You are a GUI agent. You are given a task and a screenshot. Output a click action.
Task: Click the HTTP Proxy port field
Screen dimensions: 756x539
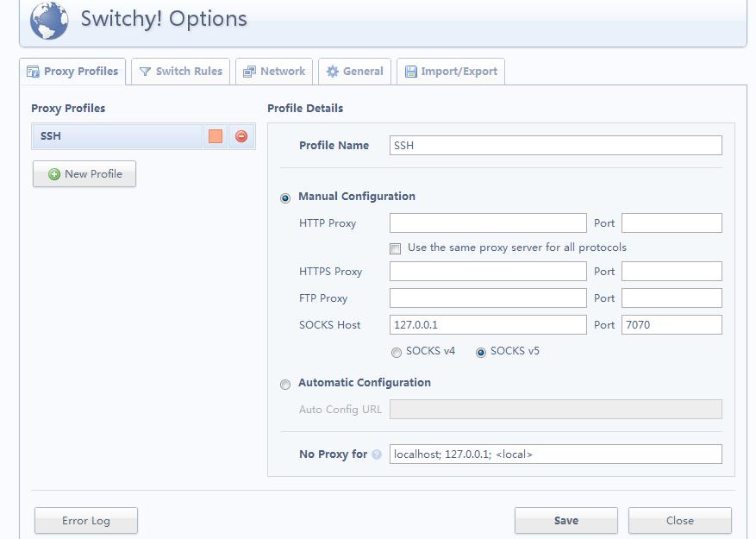point(672,223)
